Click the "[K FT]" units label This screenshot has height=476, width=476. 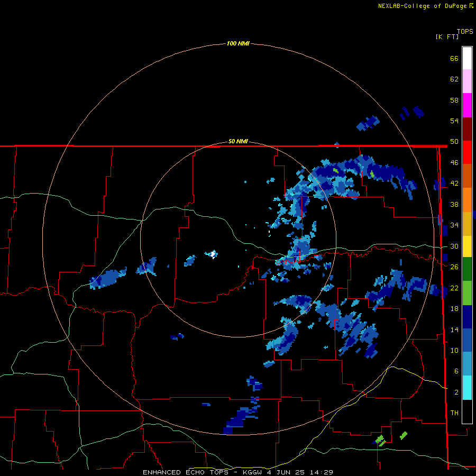pyautogui.click(x=447, y=37)
